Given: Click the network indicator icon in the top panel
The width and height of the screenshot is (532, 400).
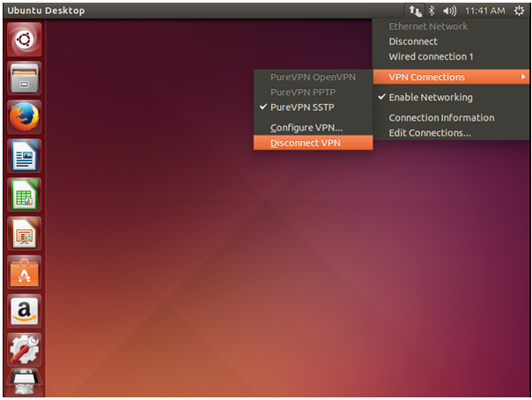Looking at the screenshot, I should pyautogui.click(x=415, y=11).
